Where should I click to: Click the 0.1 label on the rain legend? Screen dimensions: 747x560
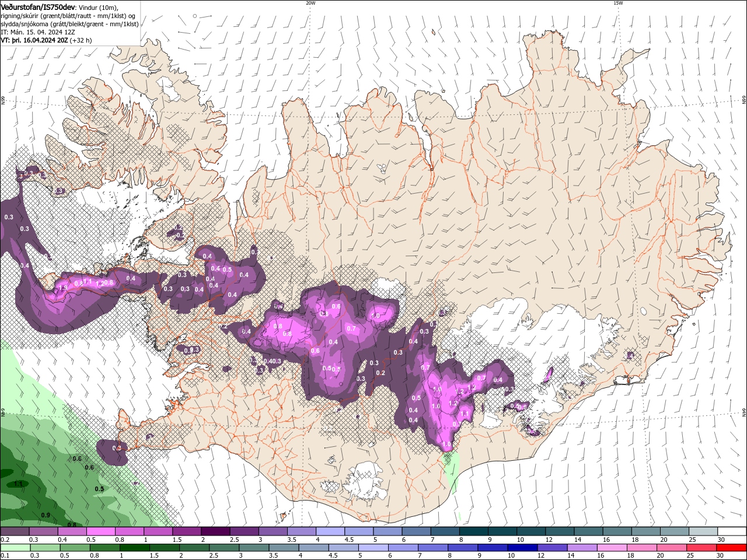point(4,556)
